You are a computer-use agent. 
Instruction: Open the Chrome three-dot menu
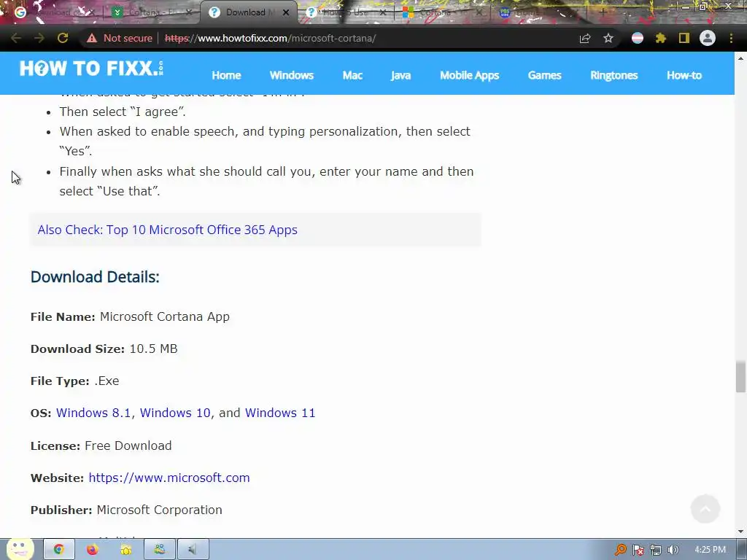coord(731,38)
